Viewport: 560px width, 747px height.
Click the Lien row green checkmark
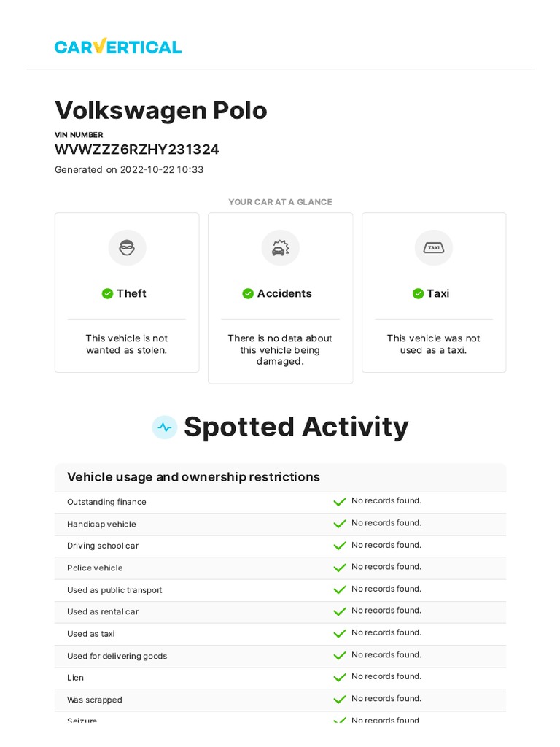pyautogui.click(x=340, y=678)
